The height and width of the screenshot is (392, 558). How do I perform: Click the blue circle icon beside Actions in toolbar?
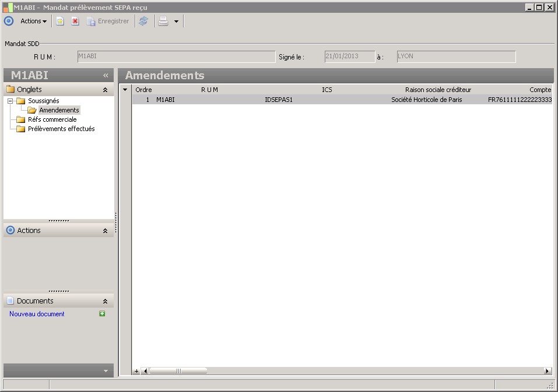(x=9, y=21)
